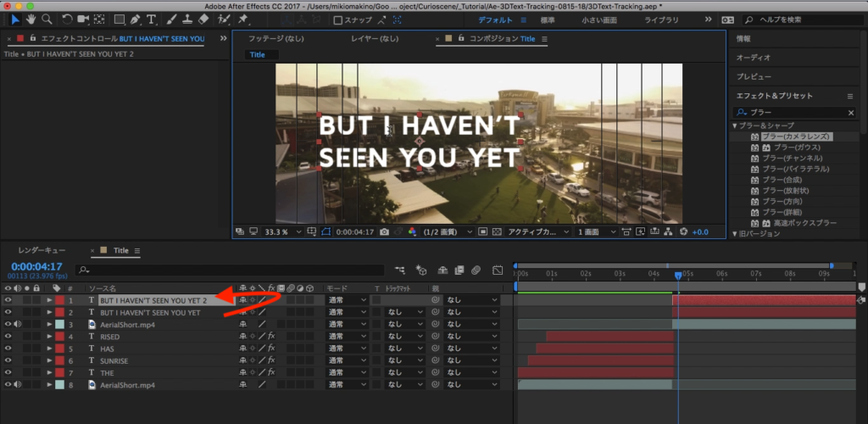Select the Clone Stamp tool

pos(187,19)
